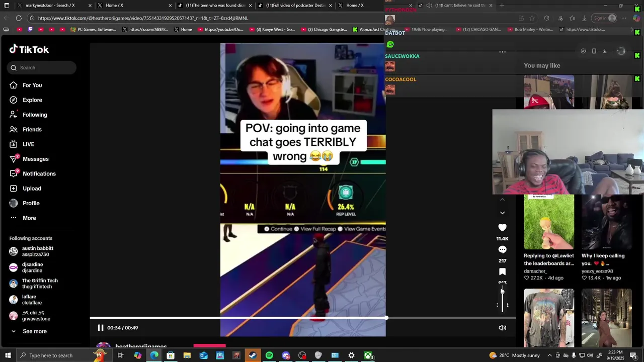Open Microsoft Store from taskbar

tap(171, 355)
